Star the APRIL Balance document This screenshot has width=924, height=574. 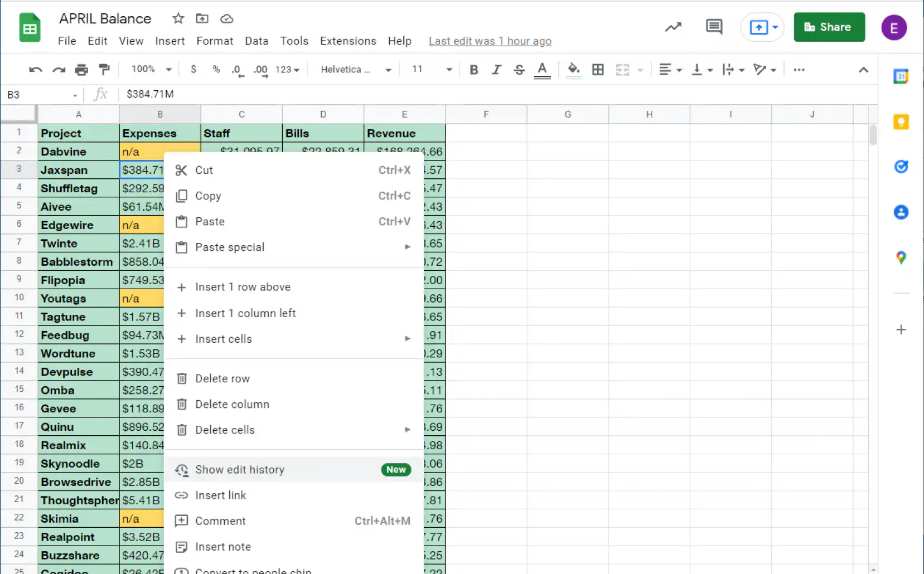coord(178,18)
